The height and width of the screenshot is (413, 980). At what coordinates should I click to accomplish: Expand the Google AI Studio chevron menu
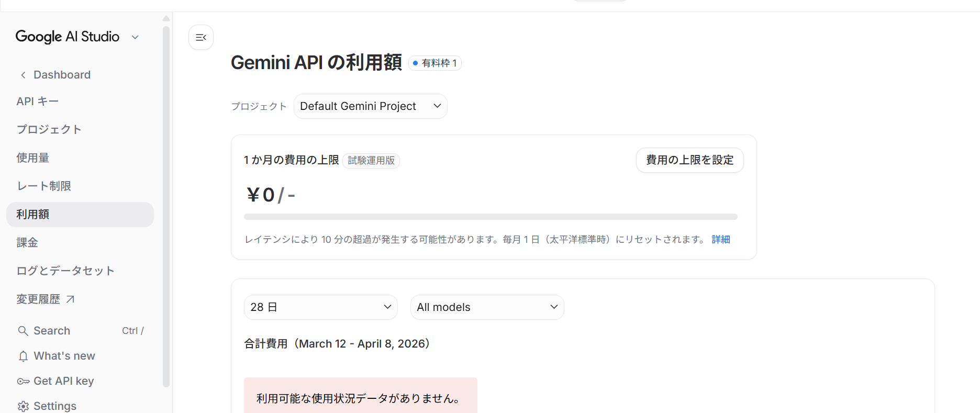135,37
